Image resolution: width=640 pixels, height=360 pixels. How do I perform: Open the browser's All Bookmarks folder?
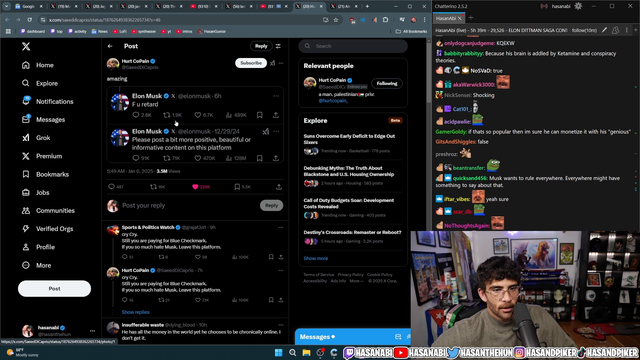click(411, 31)
